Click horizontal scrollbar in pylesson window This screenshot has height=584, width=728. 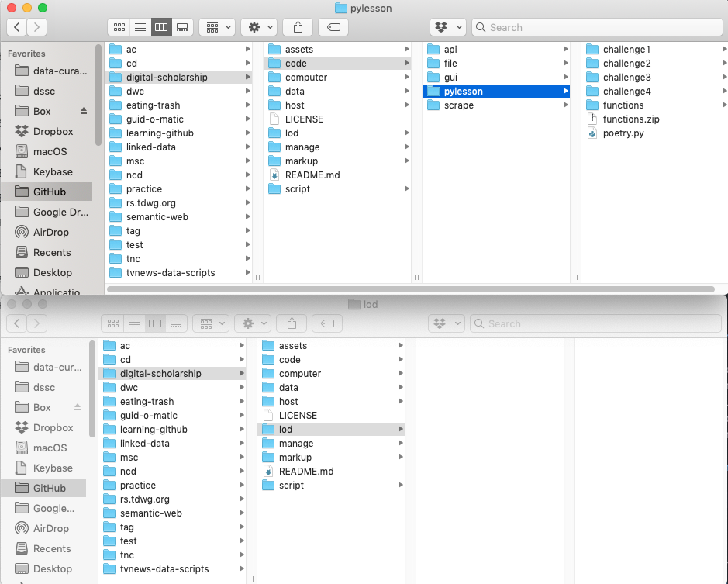pyautogui.click(x=410, y=289)
